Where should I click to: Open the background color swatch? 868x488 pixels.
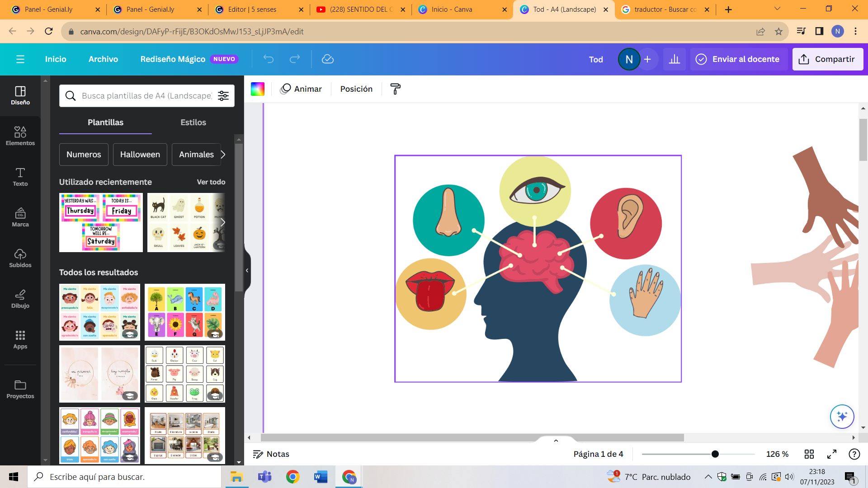[x=258, y=89]
